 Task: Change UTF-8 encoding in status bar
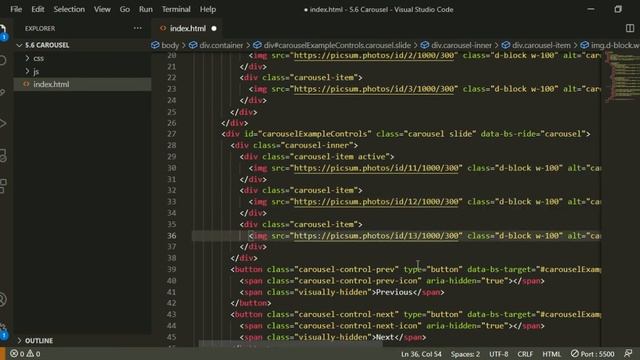click(498, 354)
